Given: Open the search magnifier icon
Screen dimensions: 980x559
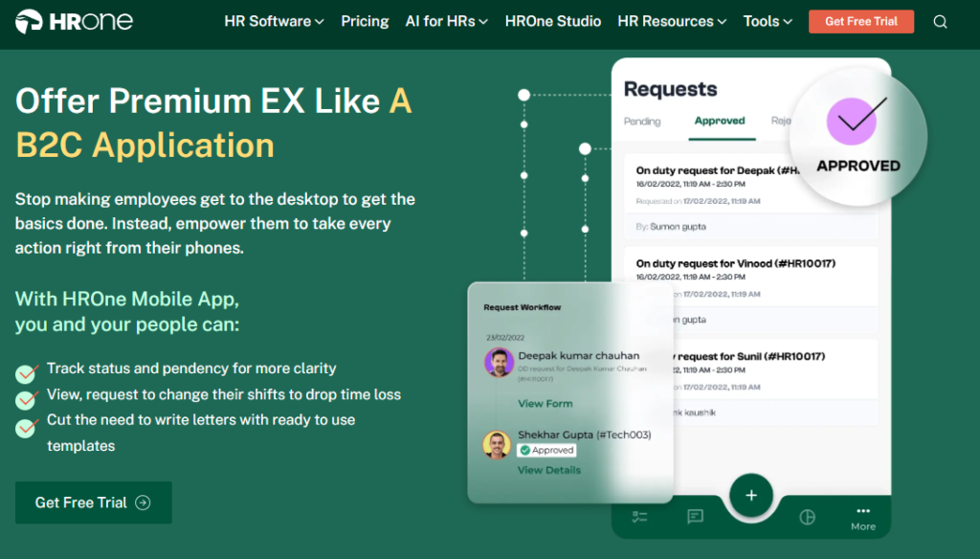Looking at the screenshot, I should click(x=940, y=22).
